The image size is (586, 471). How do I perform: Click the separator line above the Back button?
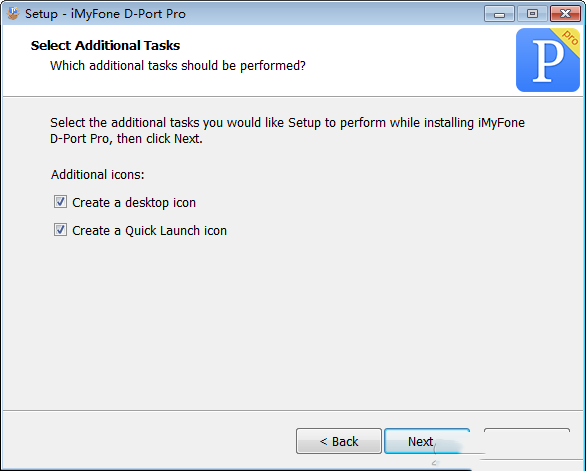pyautogui.click(x=293, y=410)
